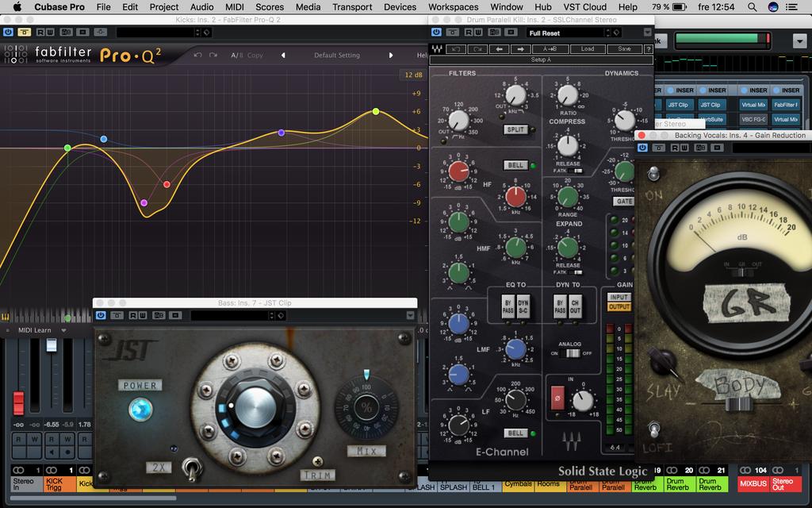This screenshot has height=508, width=812.
Task: Toggle Read automation in Pro-Q 2 window
Action: tap(40, 32)
